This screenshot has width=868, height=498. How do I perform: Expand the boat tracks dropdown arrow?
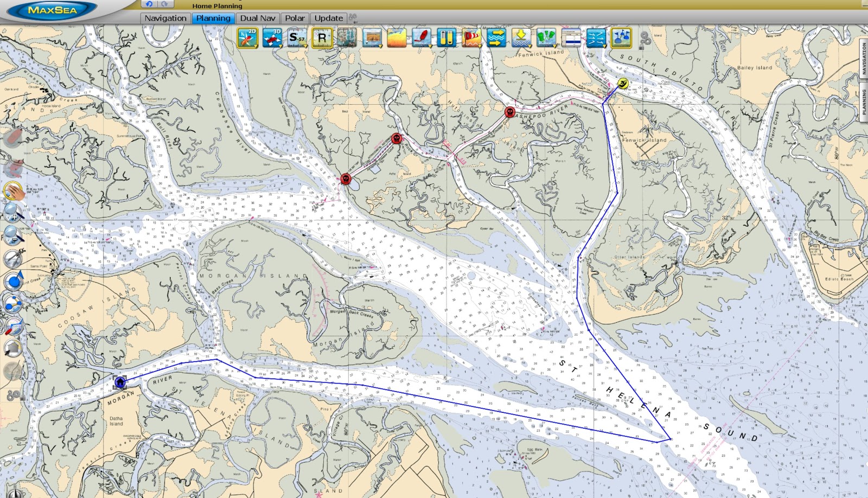pyautogui.click(x=429, y=47)
